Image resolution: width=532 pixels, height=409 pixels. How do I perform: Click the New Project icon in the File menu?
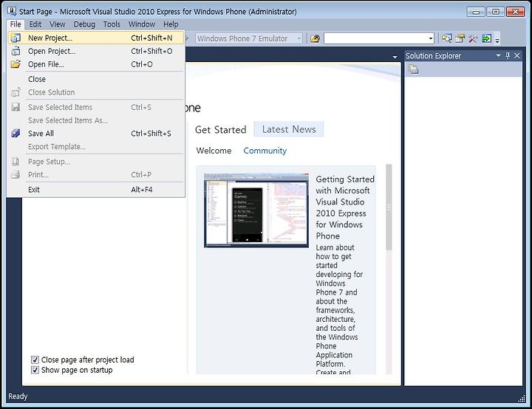click(x=16, y=38)
